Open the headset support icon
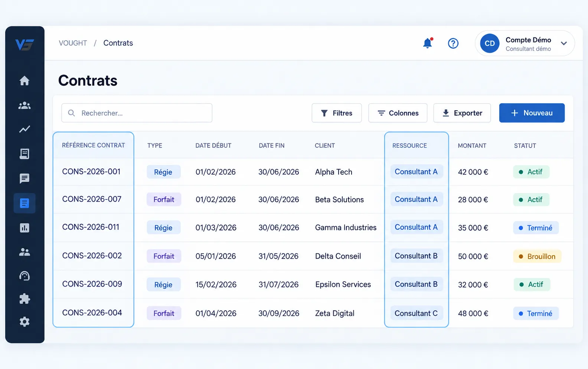The height and width of the screenshot is (369, 588). pos(24,276)
